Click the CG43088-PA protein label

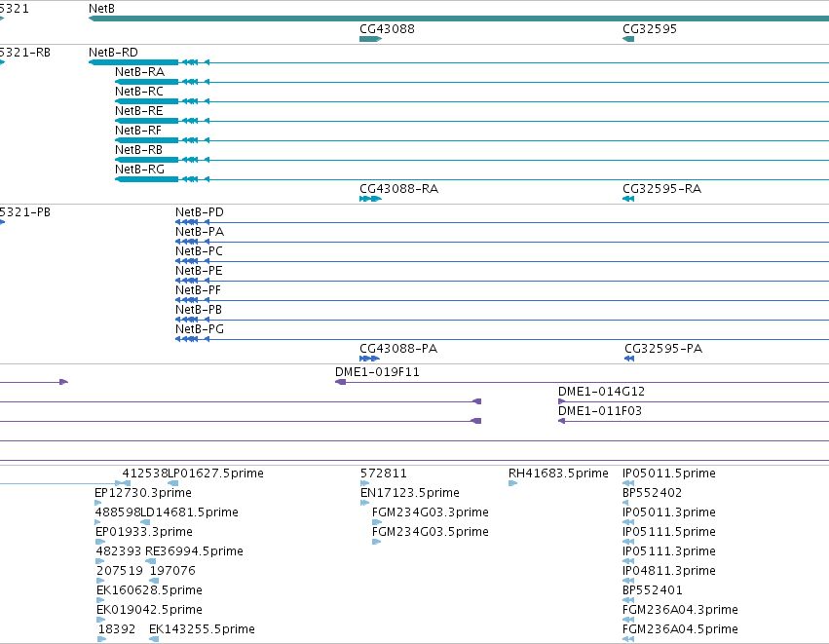pyautogui.click(x=398, y=349)
